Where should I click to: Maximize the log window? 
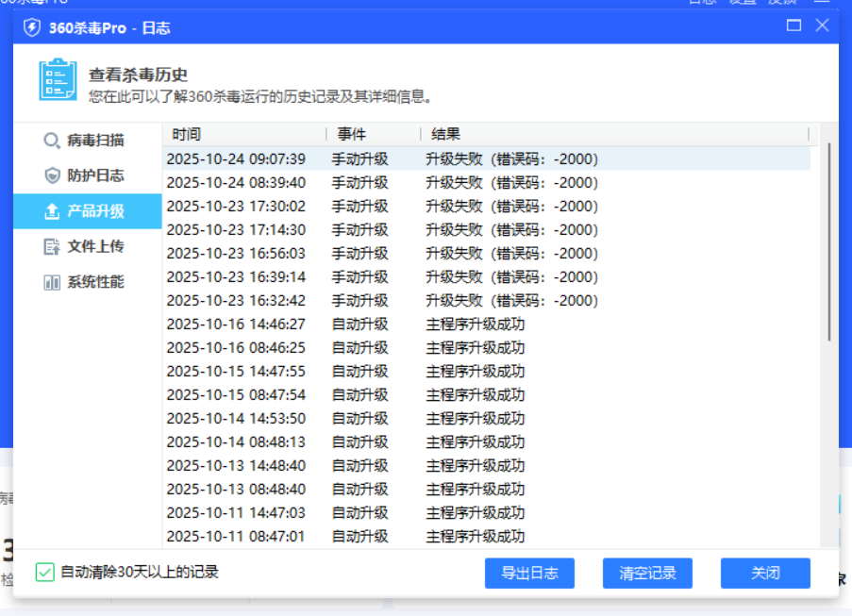click(794, 25)
